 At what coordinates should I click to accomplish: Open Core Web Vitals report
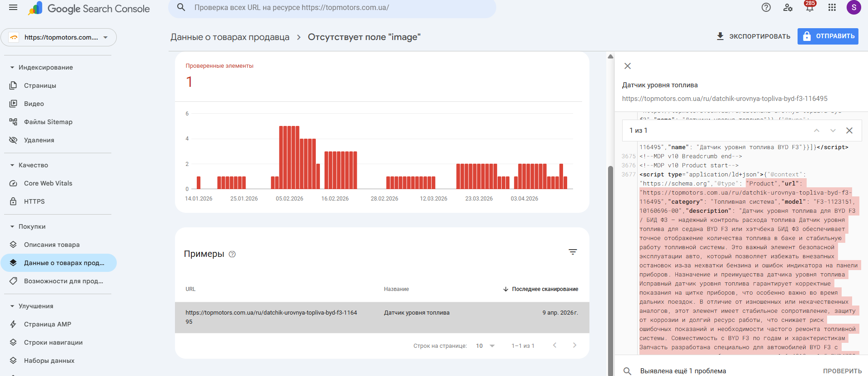click(48, 183)
